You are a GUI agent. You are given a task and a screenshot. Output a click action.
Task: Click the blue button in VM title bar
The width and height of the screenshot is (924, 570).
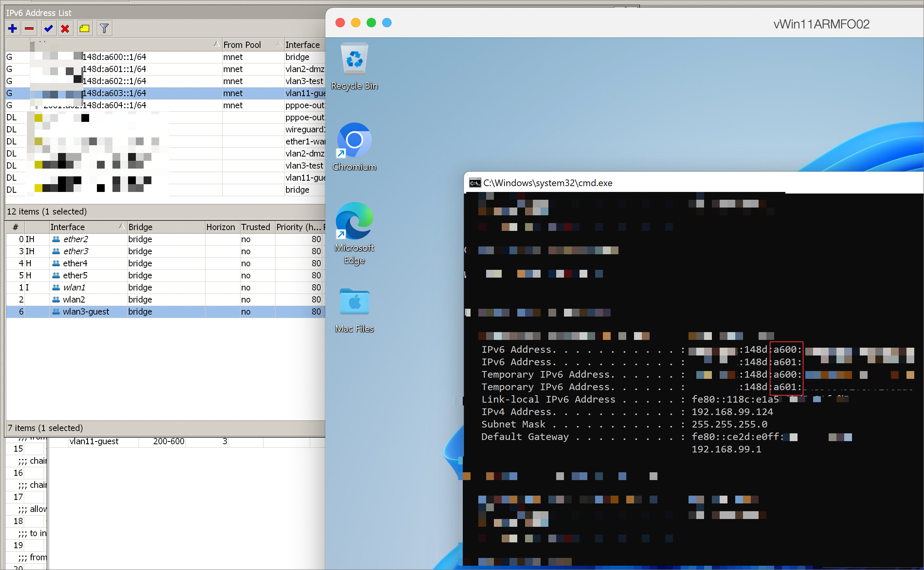387,23
